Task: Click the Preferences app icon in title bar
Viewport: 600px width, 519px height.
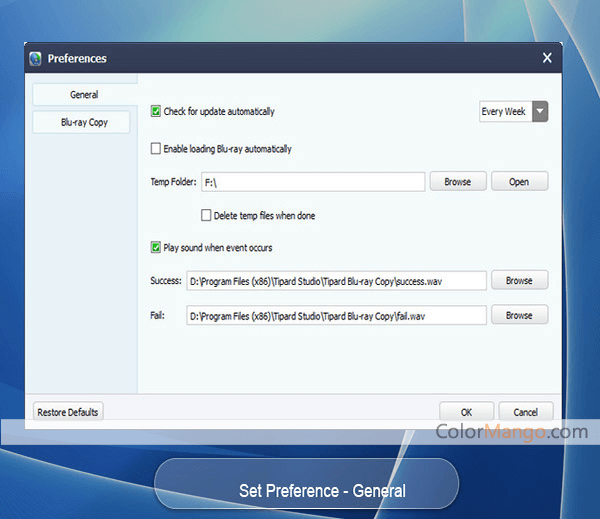Action: tap(36, 58)
